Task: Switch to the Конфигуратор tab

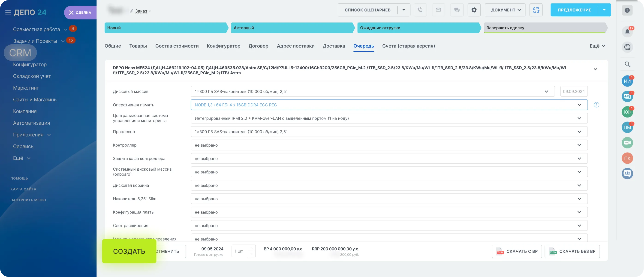Action: click(x=223, y=46)
